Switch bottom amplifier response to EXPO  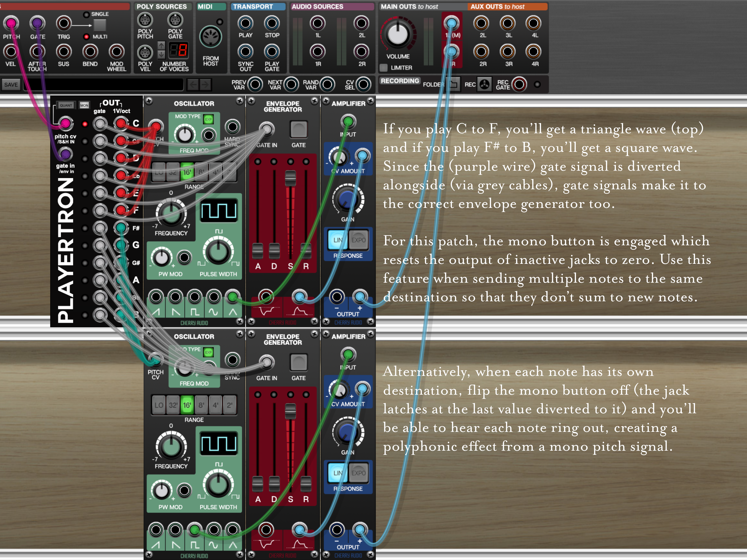coord(358,473)
